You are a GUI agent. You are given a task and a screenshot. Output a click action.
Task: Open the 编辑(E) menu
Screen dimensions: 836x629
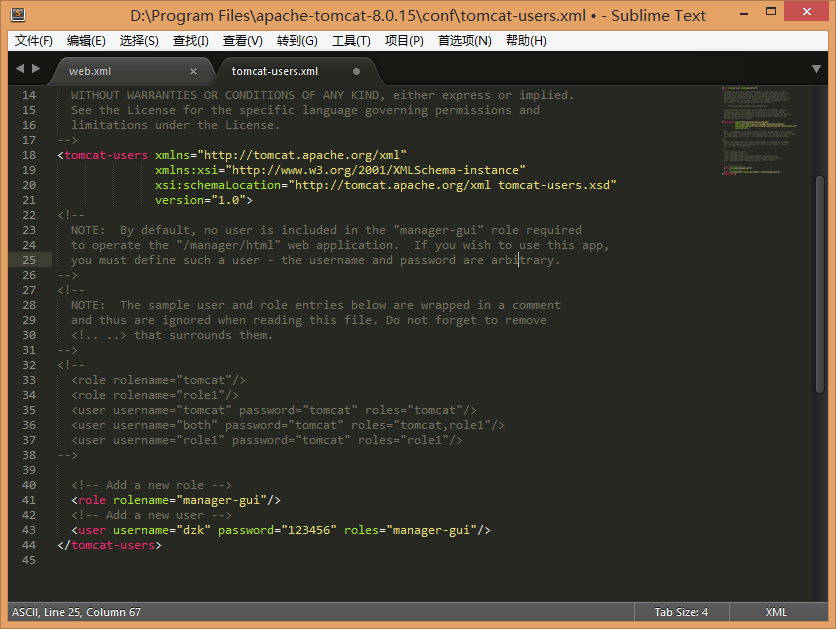point(86,41)
